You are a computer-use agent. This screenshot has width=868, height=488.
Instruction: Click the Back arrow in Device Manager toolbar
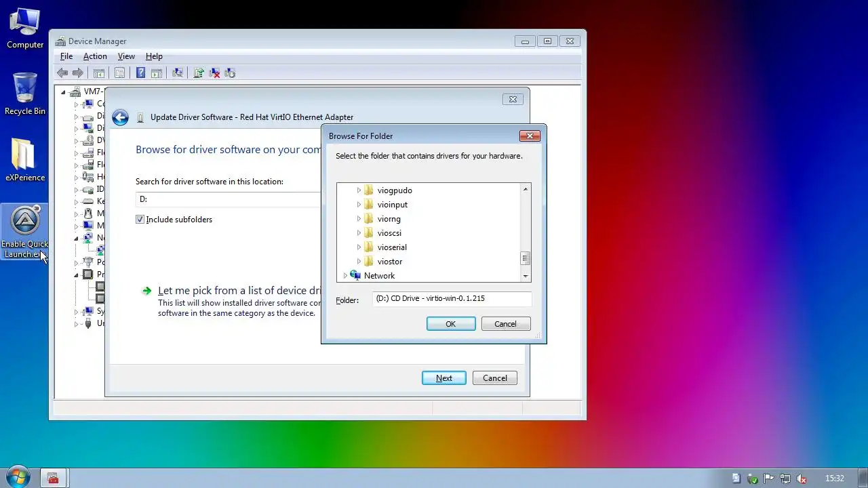[x=62, y=73]
